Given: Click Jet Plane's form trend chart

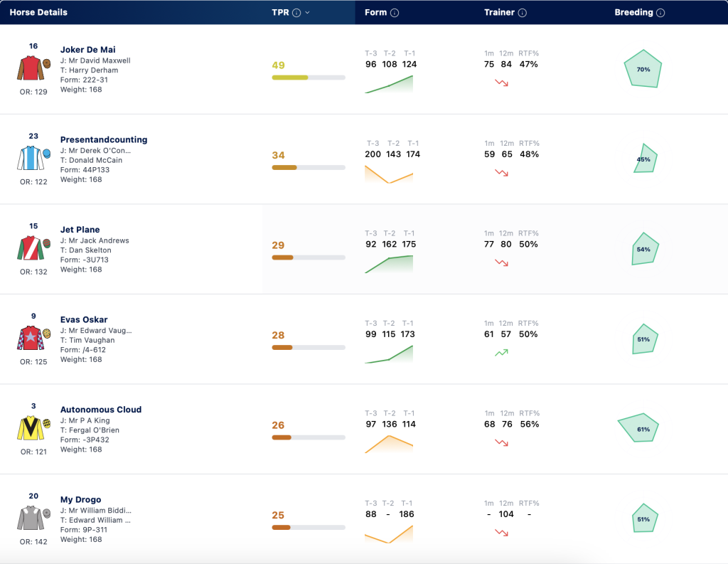Looking at the screenshot, I should [x=389, y=264].
